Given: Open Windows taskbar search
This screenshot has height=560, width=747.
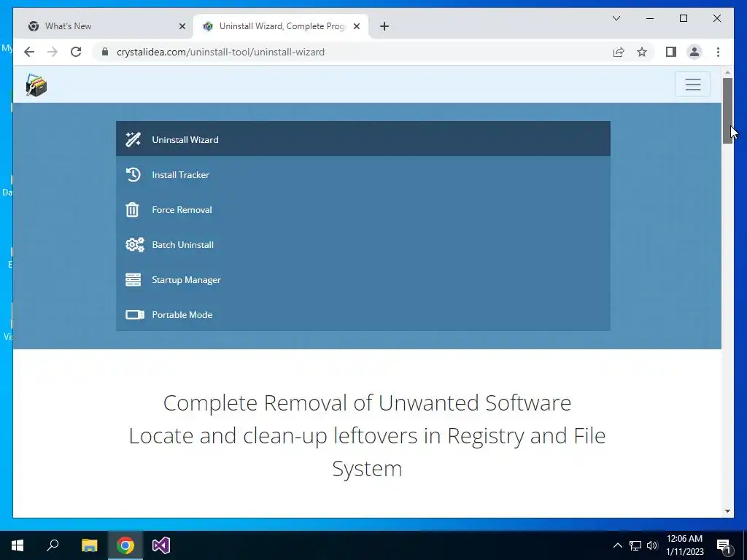Looking at the screenshot, I should 53,545.
